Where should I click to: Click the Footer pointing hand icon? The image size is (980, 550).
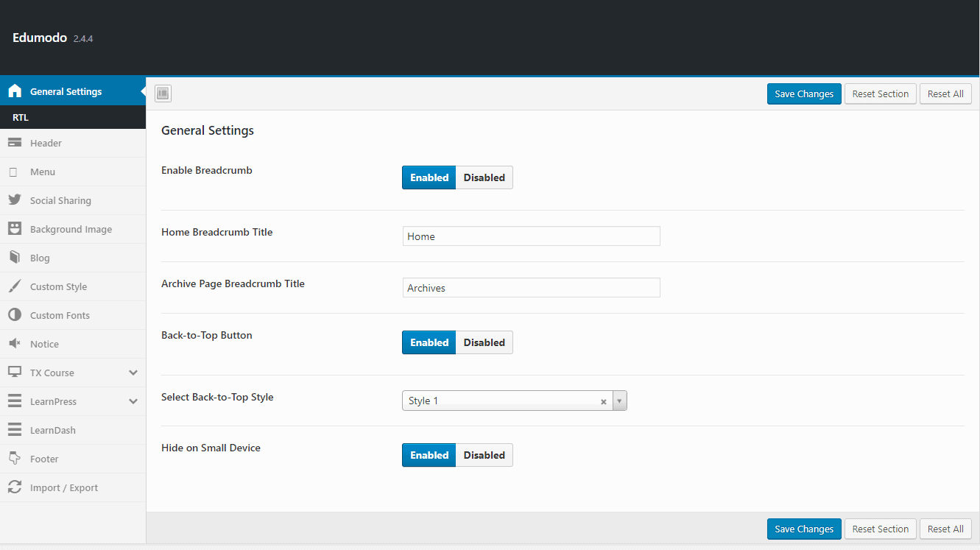[x=15, y=459]
